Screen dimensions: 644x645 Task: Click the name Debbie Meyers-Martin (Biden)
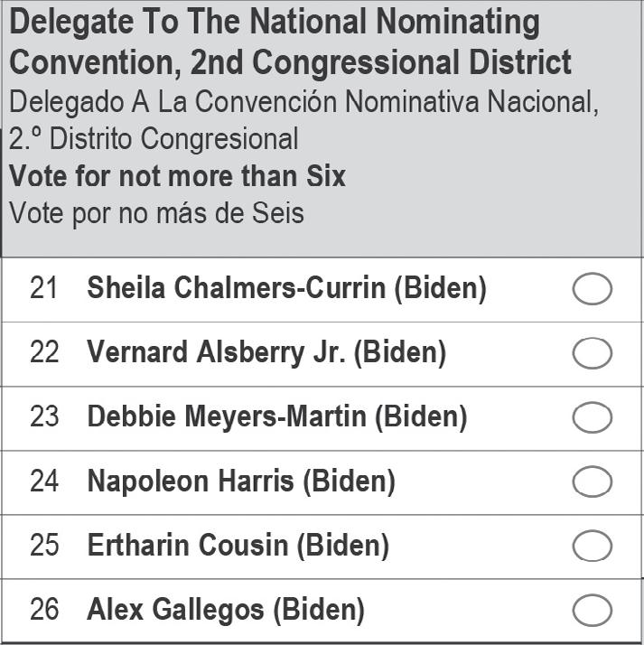276,417
